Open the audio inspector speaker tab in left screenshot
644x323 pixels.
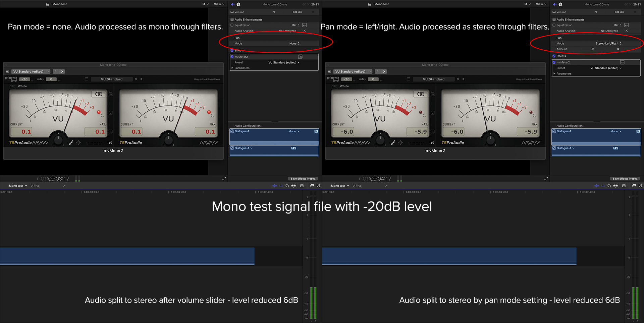[232, 4]
